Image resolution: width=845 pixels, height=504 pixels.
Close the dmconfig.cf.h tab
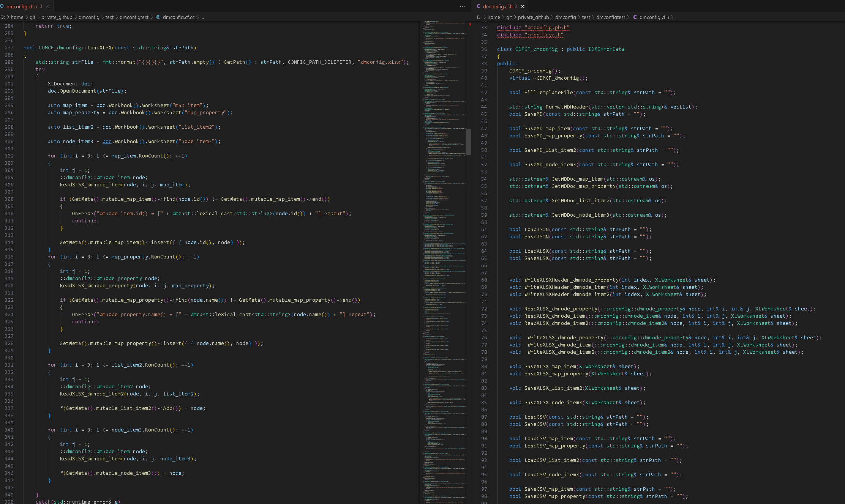coord(523,6)
